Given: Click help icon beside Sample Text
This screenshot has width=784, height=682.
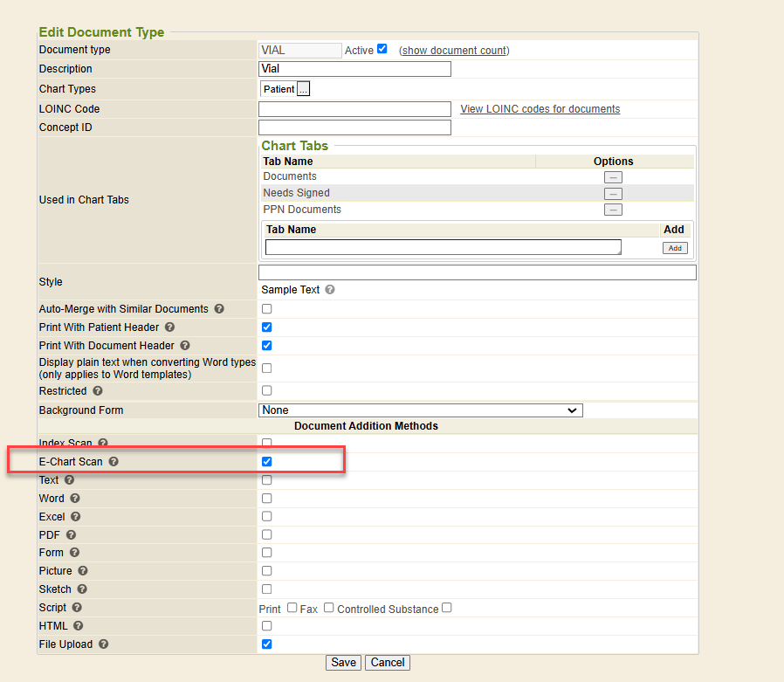Looking at the screenshot, I should [330, 290].
